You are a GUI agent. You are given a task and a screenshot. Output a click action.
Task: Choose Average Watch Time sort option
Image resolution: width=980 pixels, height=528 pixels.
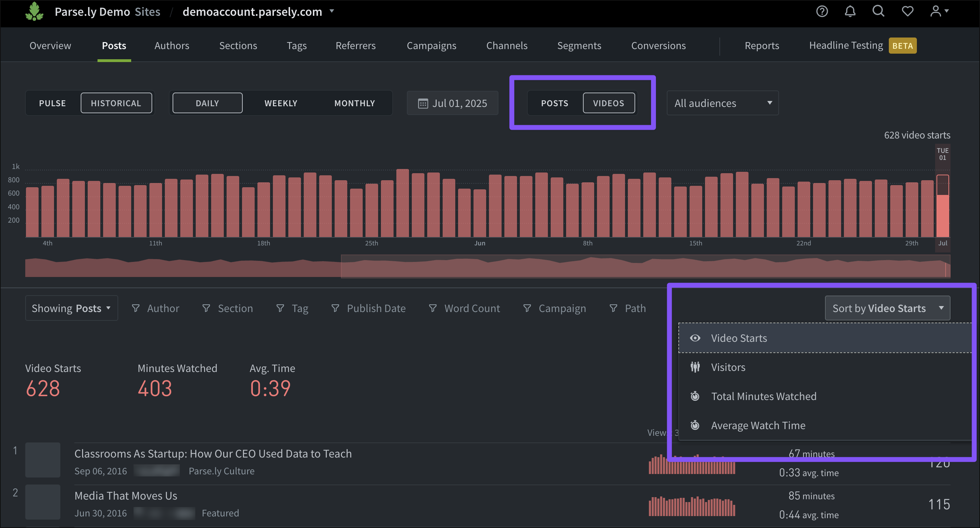point(825,425)
